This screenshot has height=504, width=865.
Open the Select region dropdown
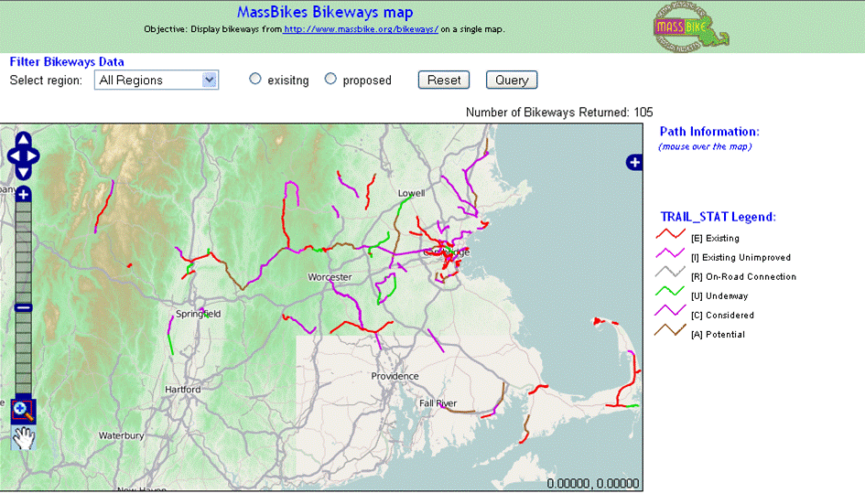click(x=157, y=80)
